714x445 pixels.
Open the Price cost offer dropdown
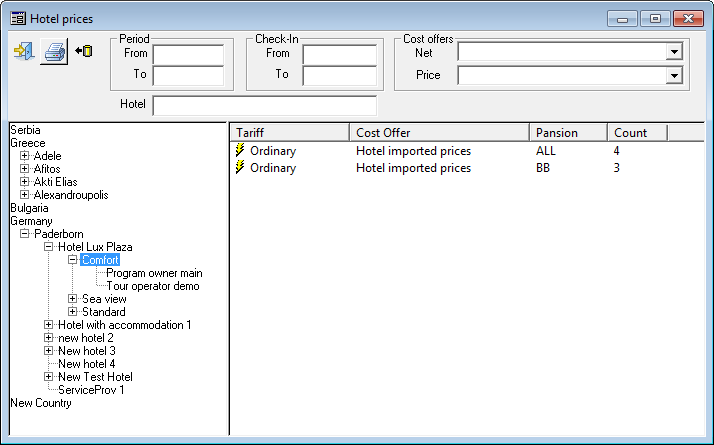(x=674, y=75)
